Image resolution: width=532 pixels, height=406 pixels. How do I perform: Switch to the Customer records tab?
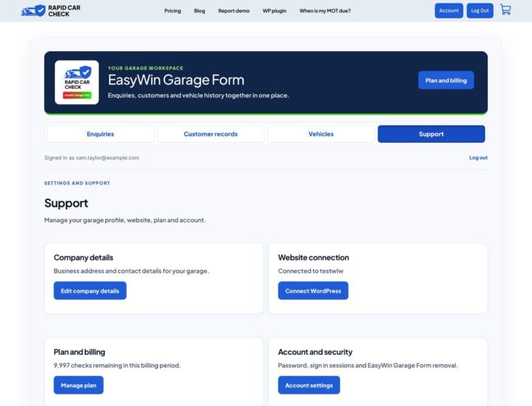tap(211, 134)
